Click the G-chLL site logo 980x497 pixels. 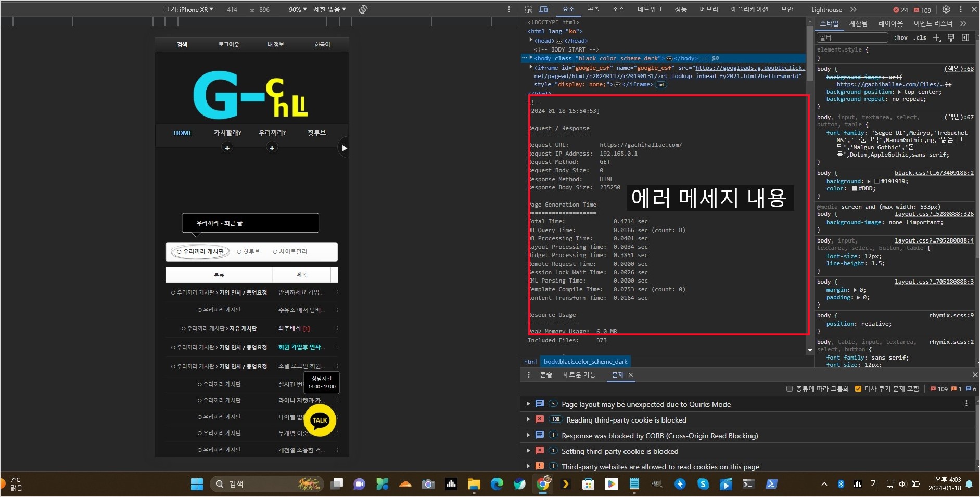pyautogui.click(x=251, y=95)
